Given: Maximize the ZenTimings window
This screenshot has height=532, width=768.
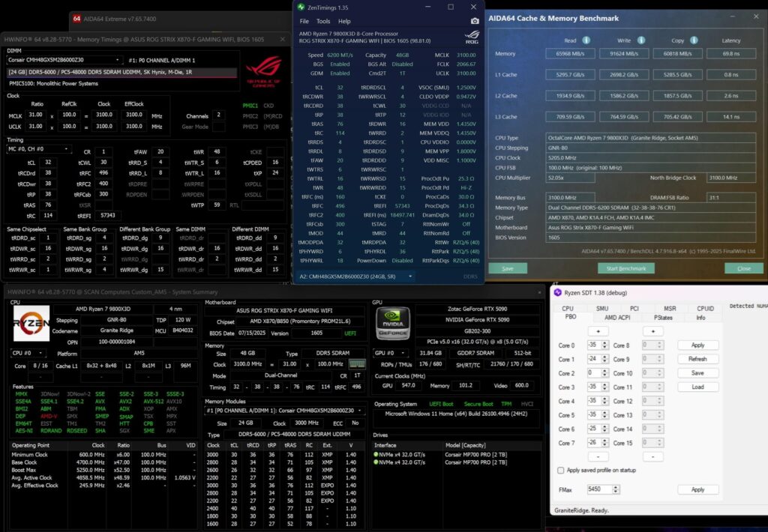Looking at the screenshot, I should (451, 7).
